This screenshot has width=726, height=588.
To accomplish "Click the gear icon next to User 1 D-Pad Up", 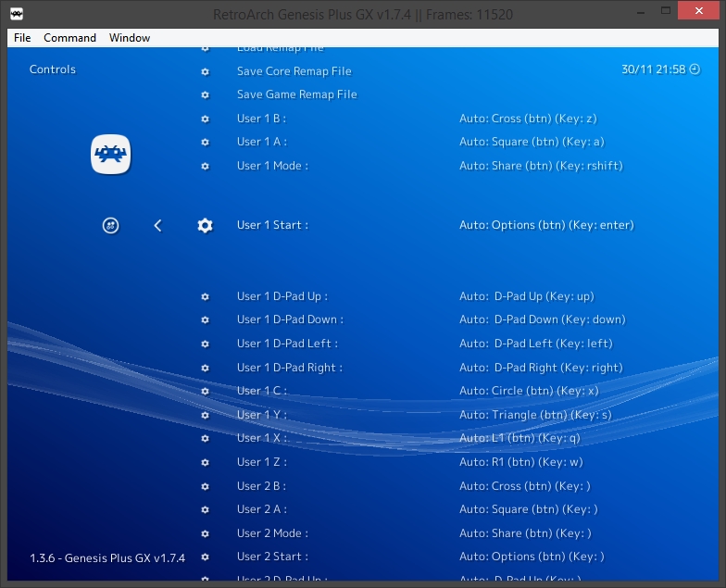I will tap(206, 296).
